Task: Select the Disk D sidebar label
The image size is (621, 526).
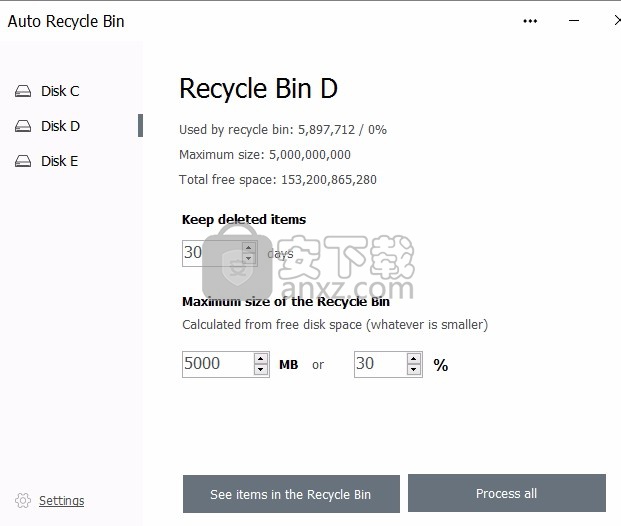Action: point(61,126)
